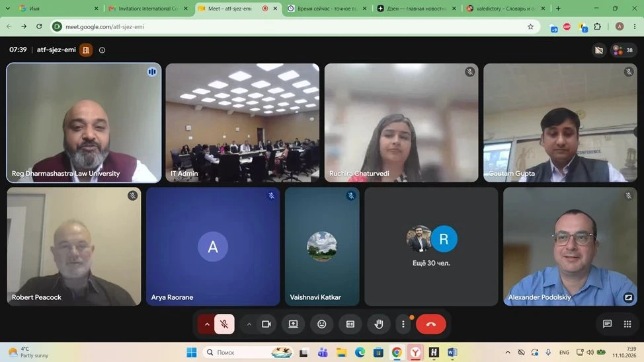This screenshot has height=362, width=644.
Task: Open more options three-dot menu in call bar
Action: [403, 324]
